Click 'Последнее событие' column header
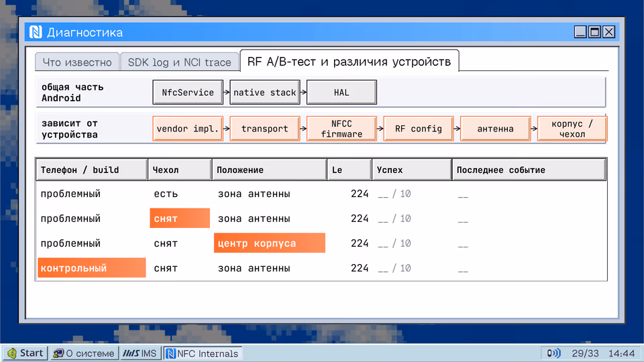The width and height of the screenshot is (644, 362). point(529,170)
